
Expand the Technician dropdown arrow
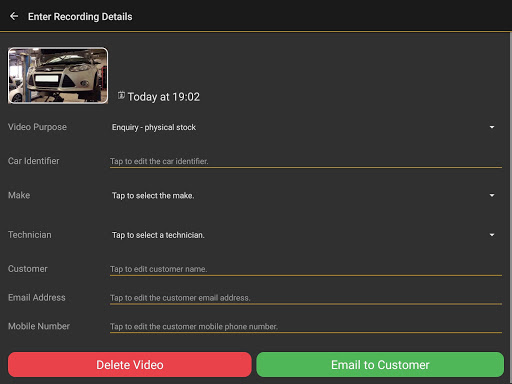(492, 235)
